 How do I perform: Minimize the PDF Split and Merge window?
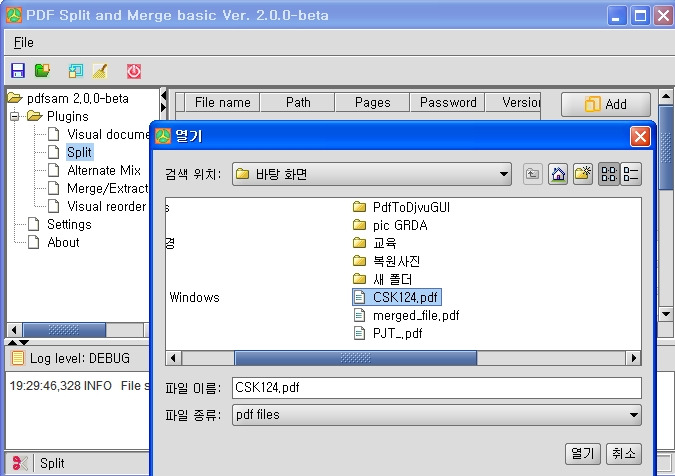tap(617, 16)
